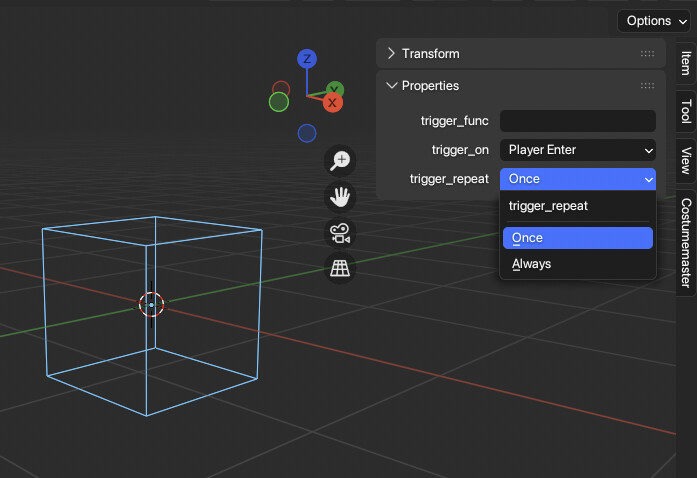The width and height of the screenshot is (697, 478).
Task: Select Always in the trigger_repeat menu
Action: tap(532, 264)
